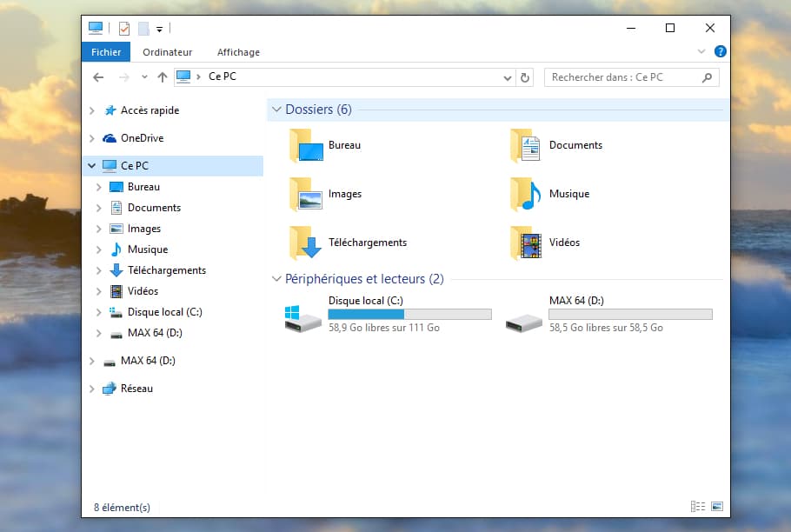
Task: Click the Properties icon in quick access toolbar
Action: tap(123, 29)
